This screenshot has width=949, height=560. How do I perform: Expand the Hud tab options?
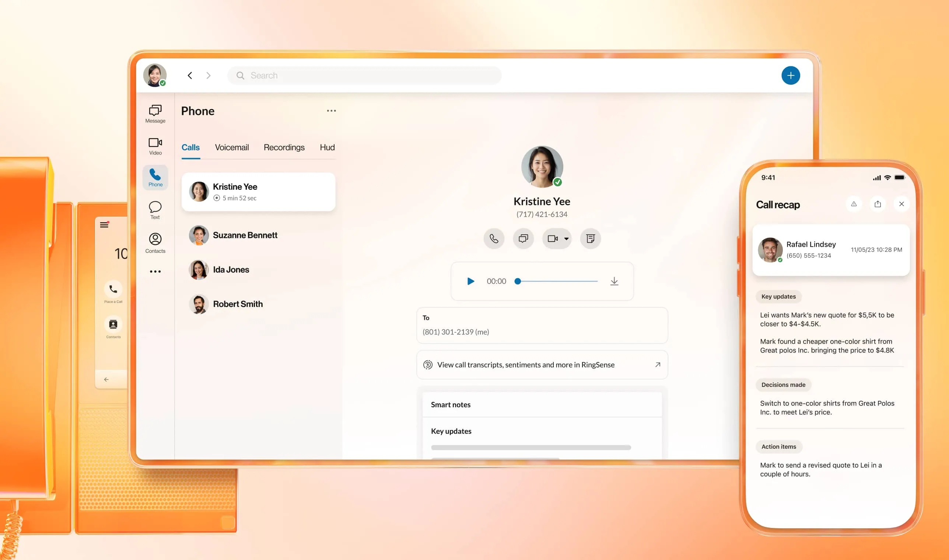coord(327,147)
